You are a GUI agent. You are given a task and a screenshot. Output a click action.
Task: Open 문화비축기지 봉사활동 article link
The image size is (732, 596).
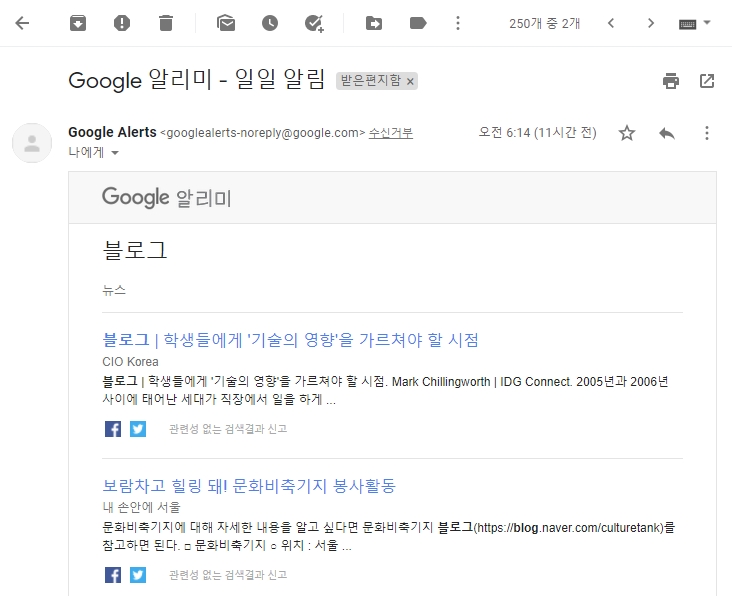pos(249,485)
